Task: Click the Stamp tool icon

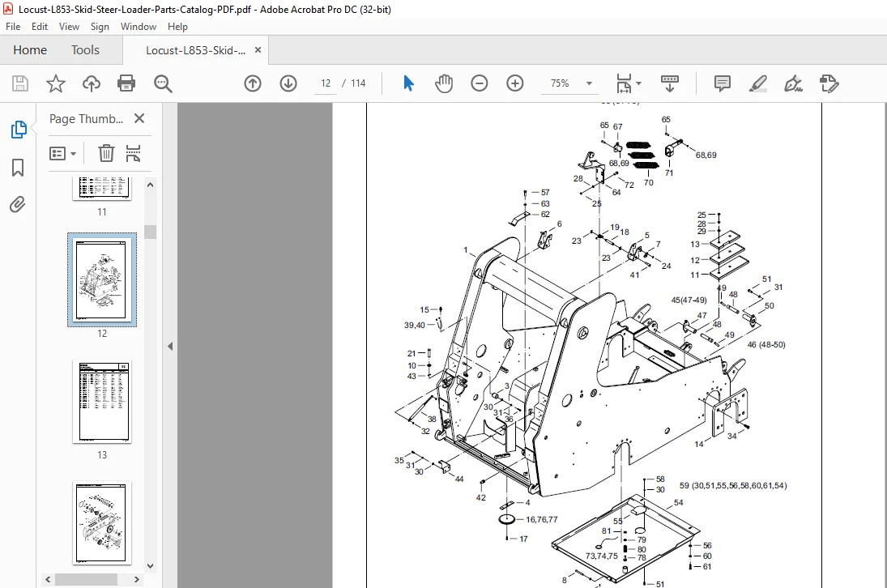Action: coord(829,83)
